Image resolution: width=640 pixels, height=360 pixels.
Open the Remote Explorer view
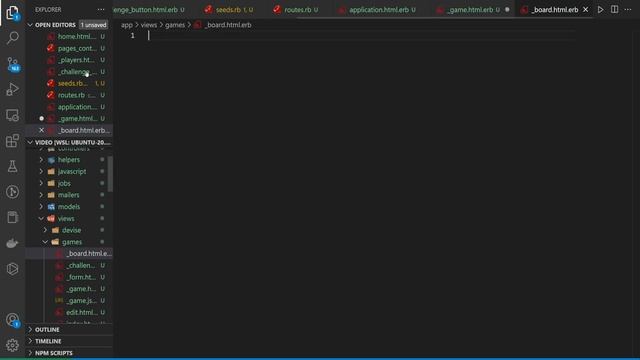[13, 115]
